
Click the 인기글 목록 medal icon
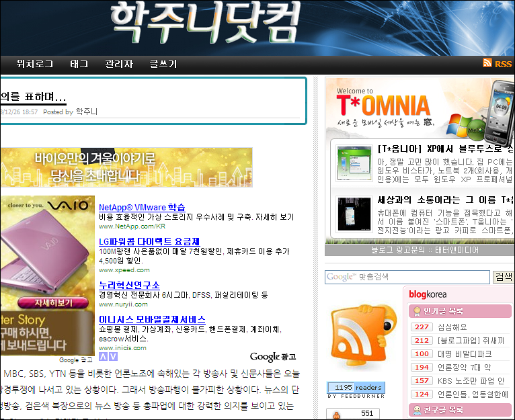[x=417, y=311]
